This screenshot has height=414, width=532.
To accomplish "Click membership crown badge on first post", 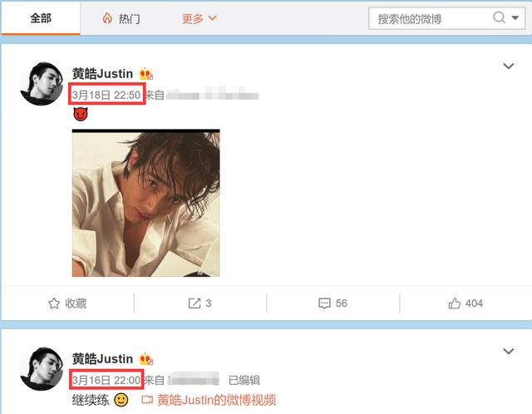I will click(x=146, y=73).
